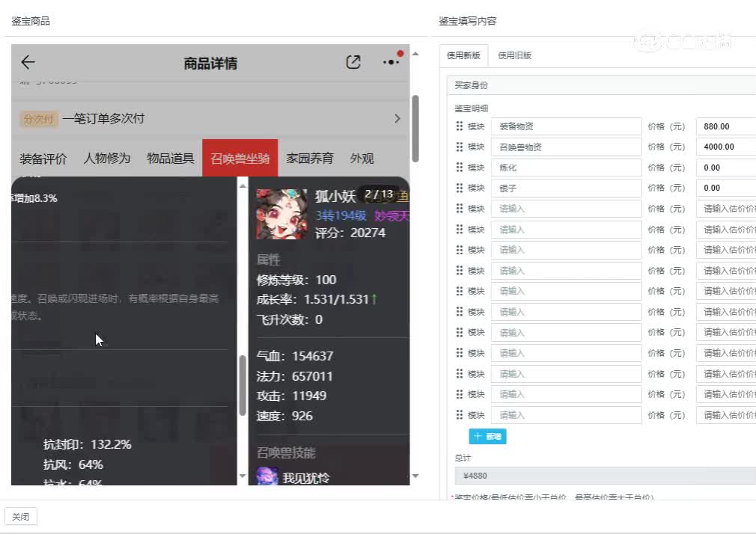Grab drag handle of 炼化 row
This screenshot has width=756, height=534.
click(x=459, y=168)
